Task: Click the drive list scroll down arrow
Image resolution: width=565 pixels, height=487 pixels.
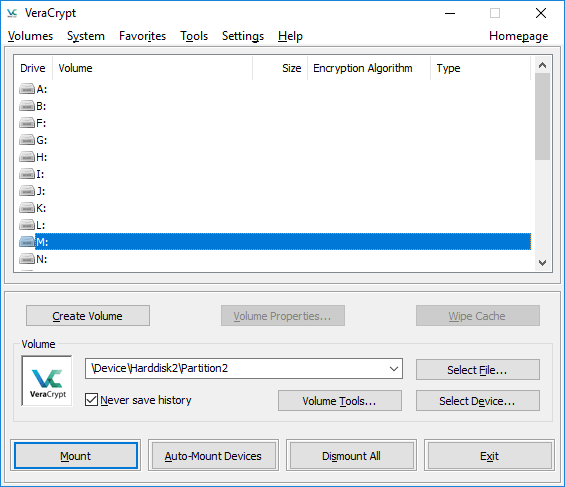Action: (542, 263)
